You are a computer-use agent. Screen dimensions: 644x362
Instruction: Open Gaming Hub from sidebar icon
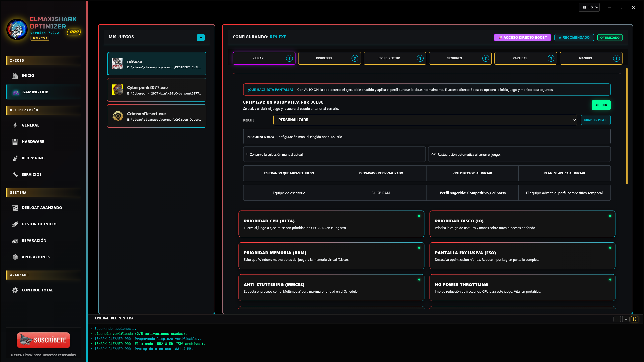click(x=16, y=92)
